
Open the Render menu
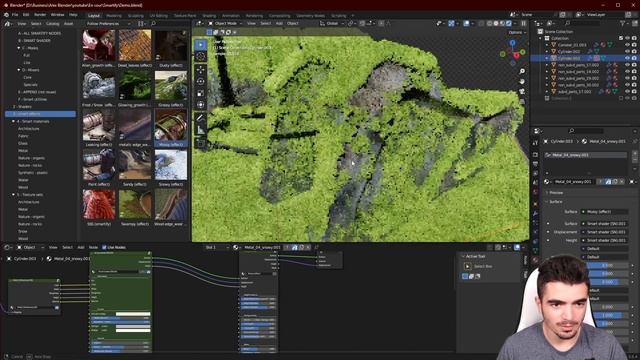pos(40,15)
